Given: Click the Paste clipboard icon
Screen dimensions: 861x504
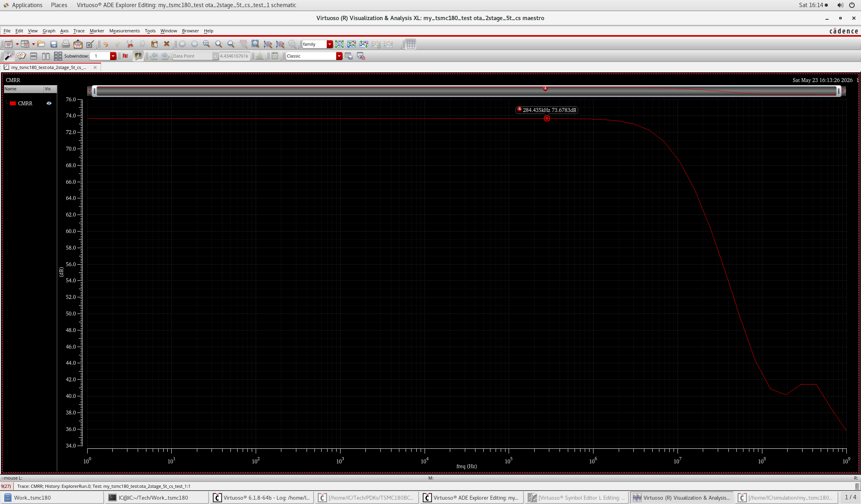Looking at the screenshot, I should pyautogui.click(x=154, y=44).
